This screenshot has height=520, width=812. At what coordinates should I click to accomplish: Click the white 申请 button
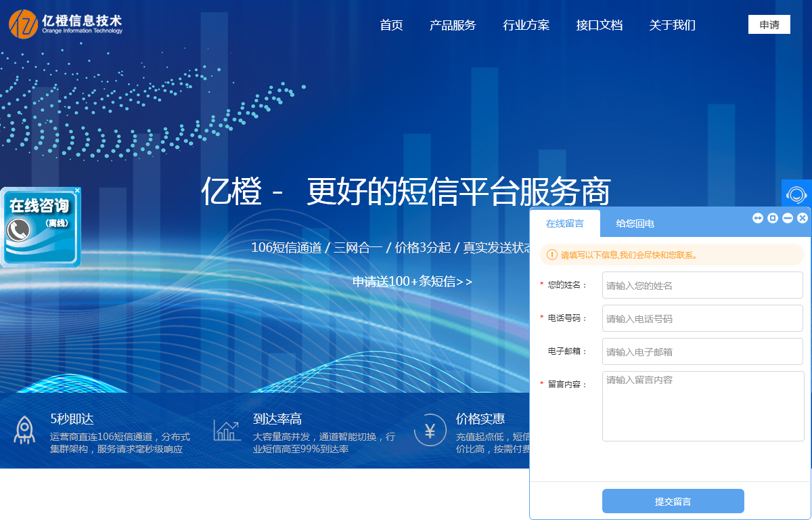point(769,24)
